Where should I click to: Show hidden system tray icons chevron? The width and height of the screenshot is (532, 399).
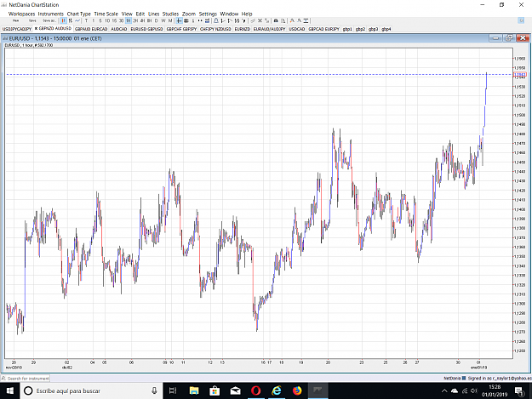click(444, 390)
